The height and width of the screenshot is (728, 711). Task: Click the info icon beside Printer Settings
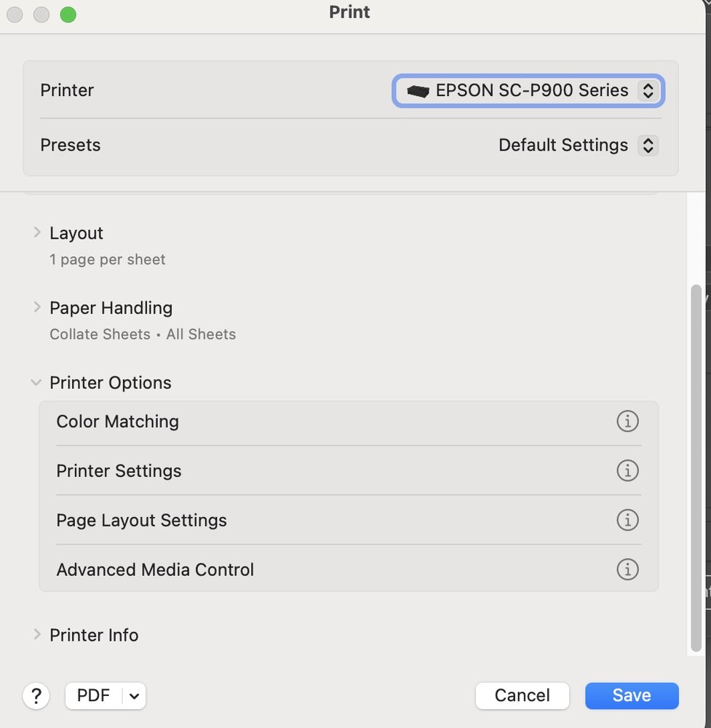(627, 471)
